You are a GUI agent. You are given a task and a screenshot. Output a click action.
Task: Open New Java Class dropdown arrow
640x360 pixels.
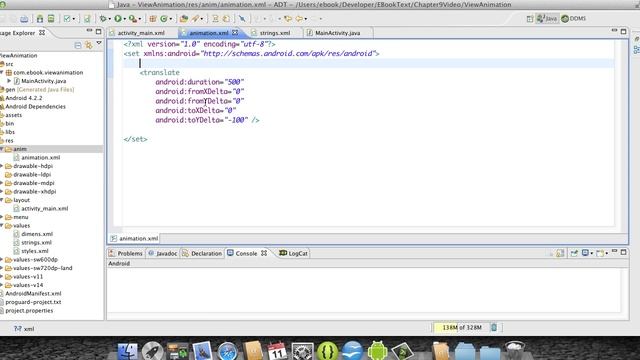point(171,19)
